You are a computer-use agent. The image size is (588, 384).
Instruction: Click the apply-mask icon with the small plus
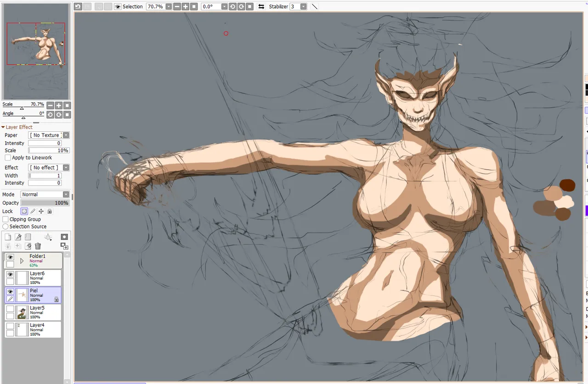click(64, 246)
